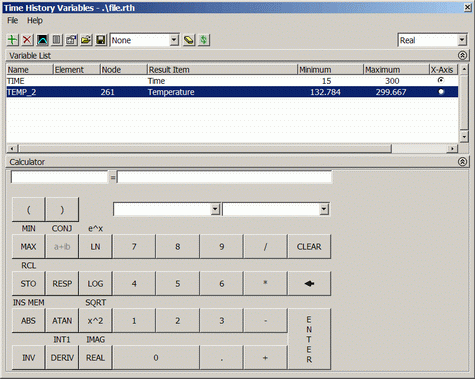The width and height of the screenshot is (475, 379).
Task: Click the calculator expression input field
Action: (x=225, y=177)
